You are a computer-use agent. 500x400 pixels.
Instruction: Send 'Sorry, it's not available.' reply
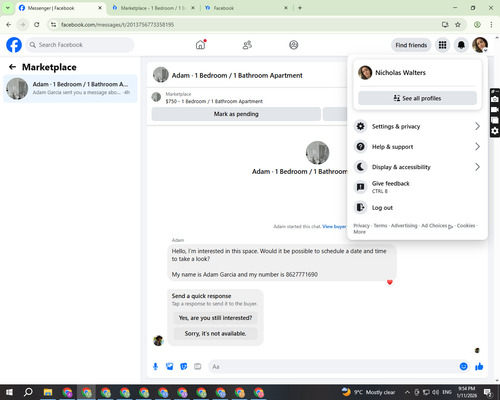click(215, 334)
